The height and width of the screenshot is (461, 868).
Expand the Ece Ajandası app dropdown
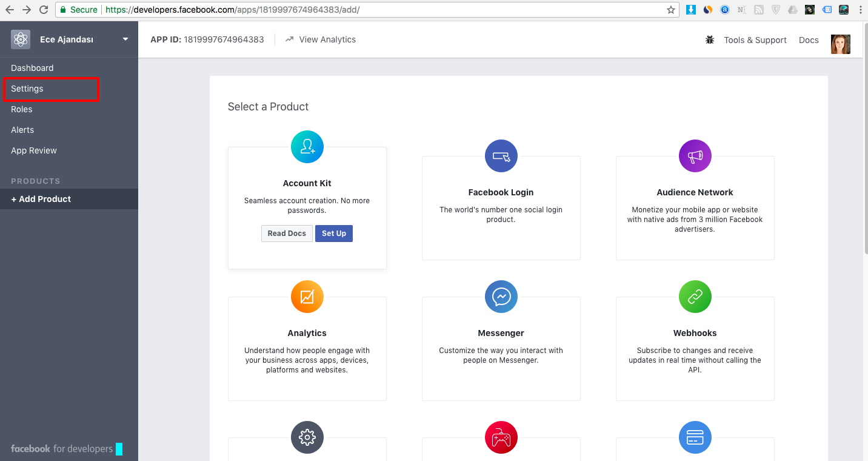click(x=125, y=39)
